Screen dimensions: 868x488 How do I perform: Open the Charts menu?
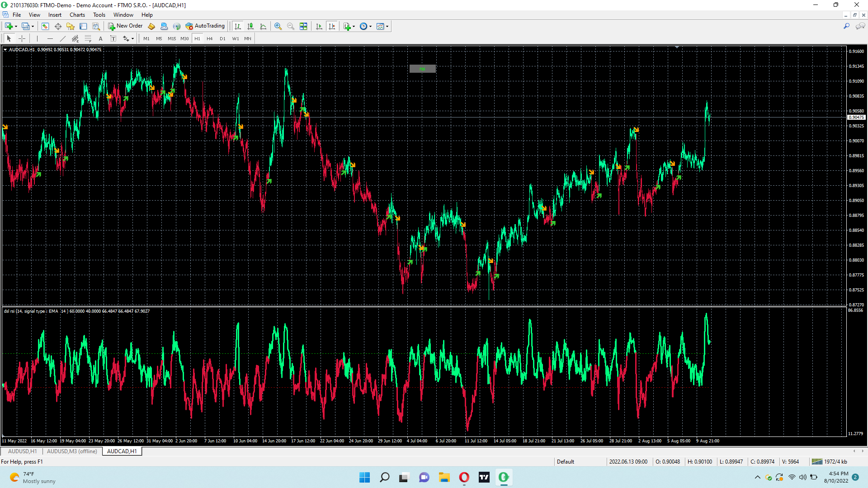pos(77,15)
